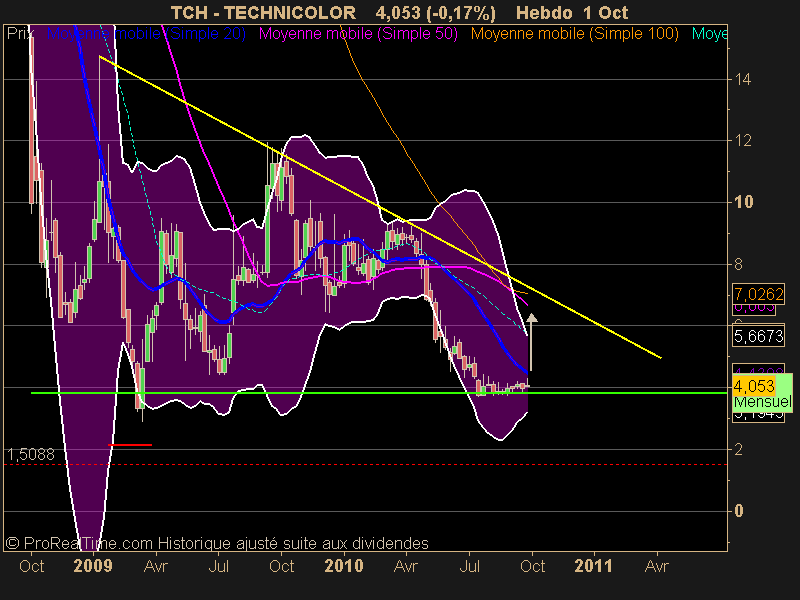Click the 8 price axis label

[738, 264]
